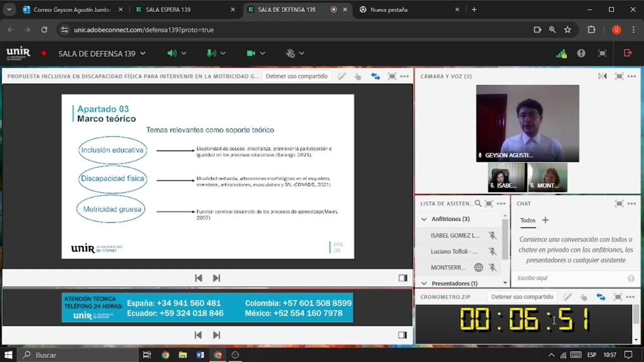Screen dimensions: 644x362
Task: Open raise hand status dropdown arrow
Action: (301, 53)
